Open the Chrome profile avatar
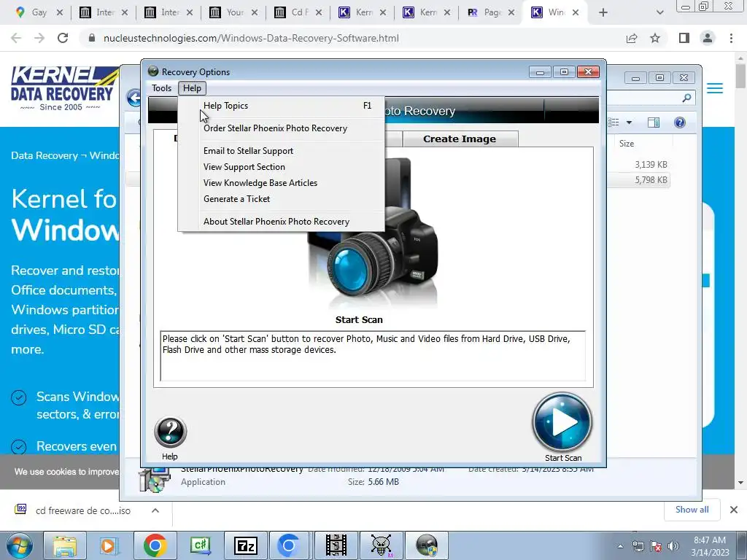Image resolution: width=747 pixels, height=560 pixels. pyautogui.click(x=708, y=38)
